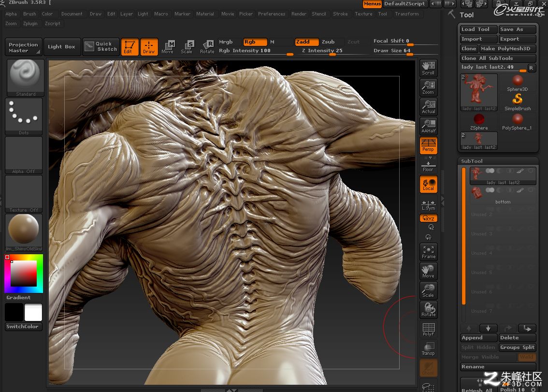Open the Zplugin menu
Image resolution: width=548 pixels, height=392 pixels.
pyautogui.click(x=30, y=23)
